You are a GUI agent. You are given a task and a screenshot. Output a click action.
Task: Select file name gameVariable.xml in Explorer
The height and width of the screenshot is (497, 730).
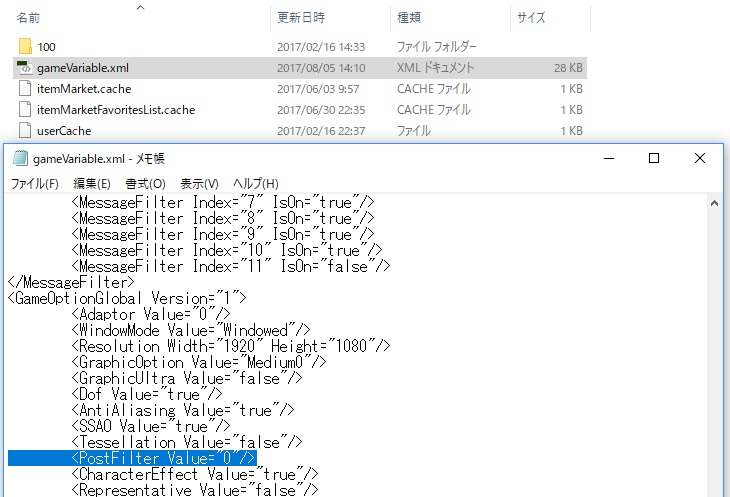pyautogui.click(x=83, y=68)
